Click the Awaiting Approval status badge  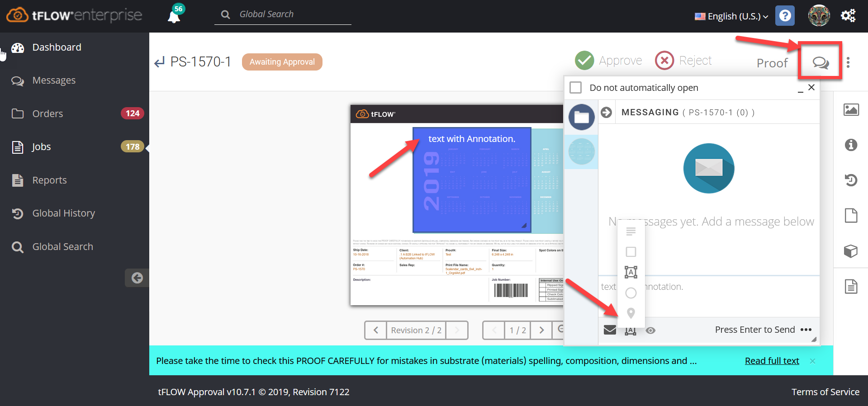282,62
